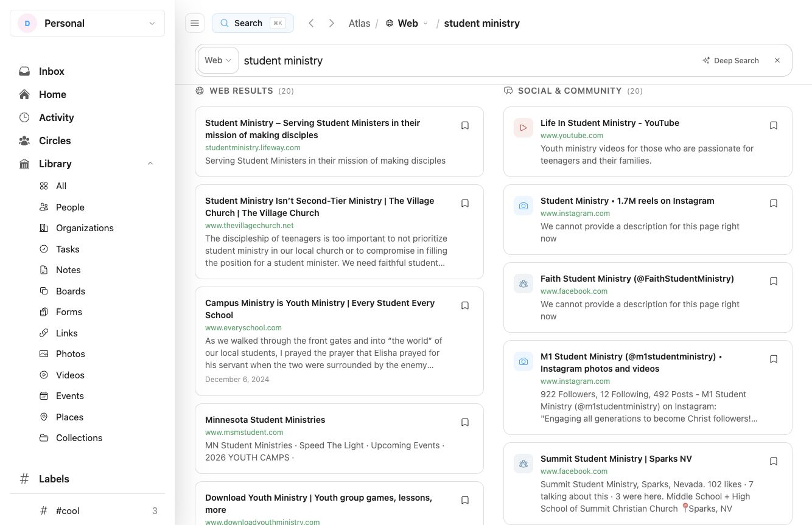Toggle the sidebar with the hamburger icon
This screenshot has height=525, width=812.
pos(195,23)
